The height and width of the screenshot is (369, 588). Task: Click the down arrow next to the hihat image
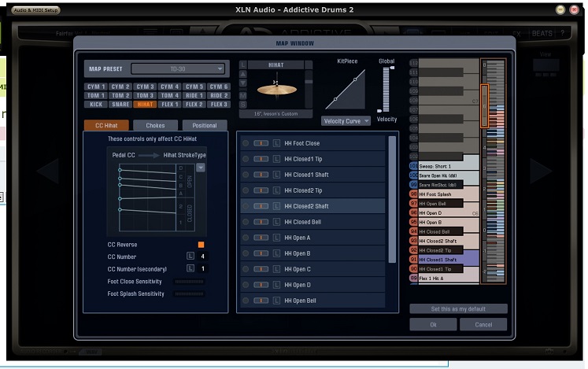pyautogui.click(x=243, y=83)
